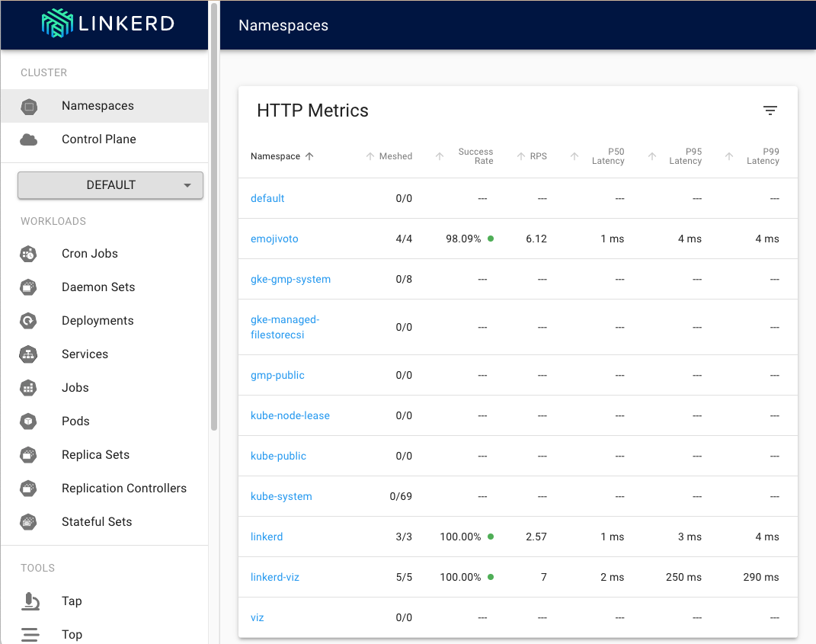Open the table filter icon
Screen dimensions: 816x644
coord(770,111)
